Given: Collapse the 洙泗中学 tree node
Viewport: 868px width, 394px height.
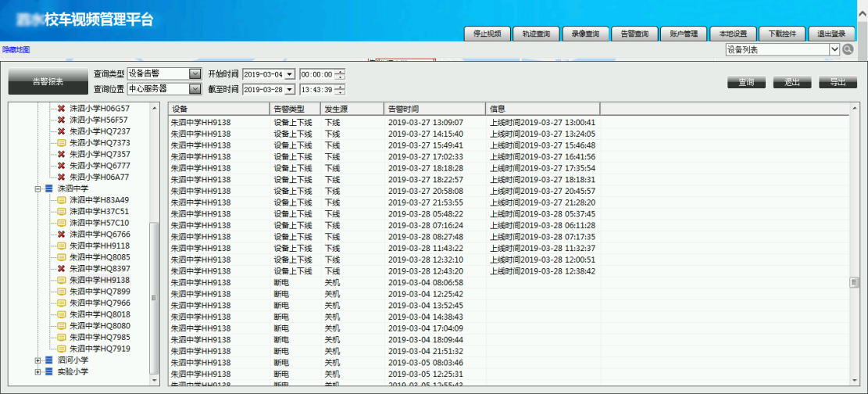Looking at the screenshot, I should click(38, 188).
